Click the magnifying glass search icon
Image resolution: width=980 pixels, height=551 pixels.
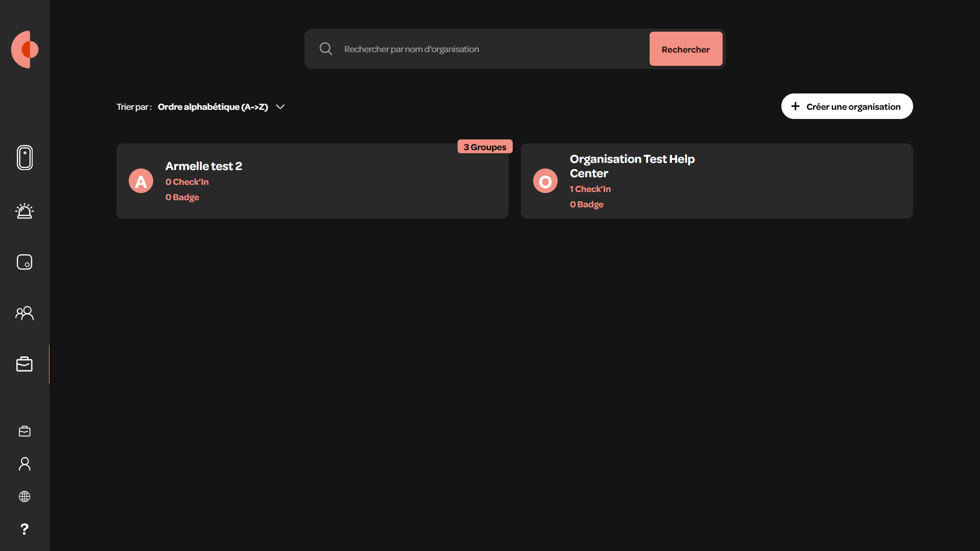[326, 49]
